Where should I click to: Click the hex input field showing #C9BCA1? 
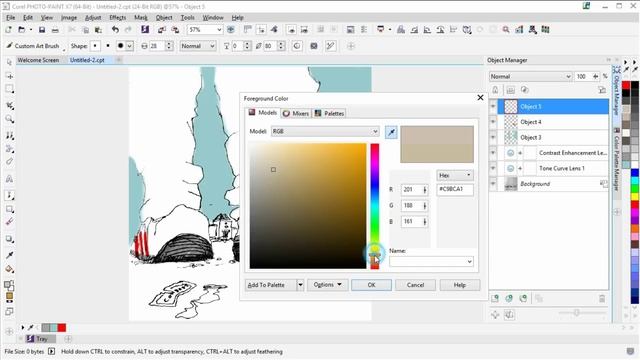pos(455,189)
